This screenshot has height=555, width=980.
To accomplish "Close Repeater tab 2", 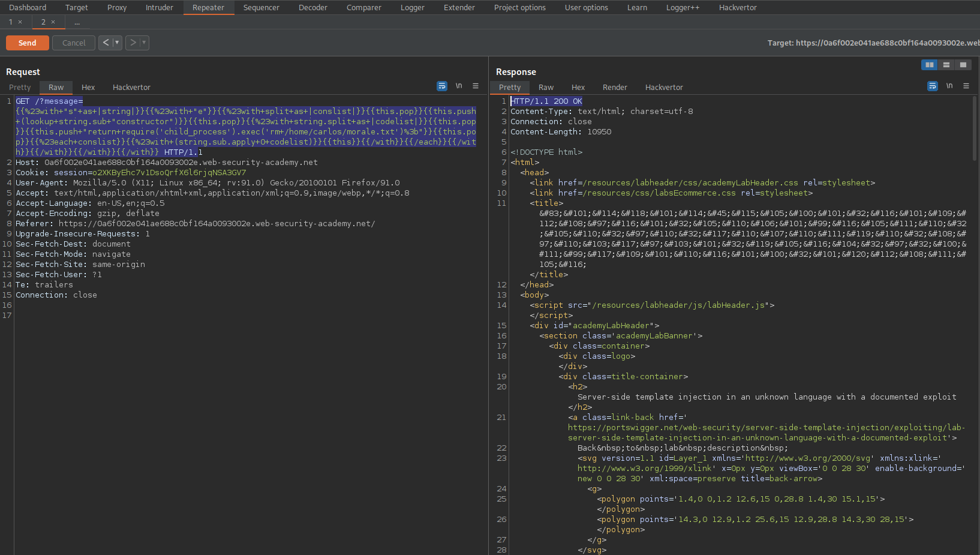I will [53, 22].
